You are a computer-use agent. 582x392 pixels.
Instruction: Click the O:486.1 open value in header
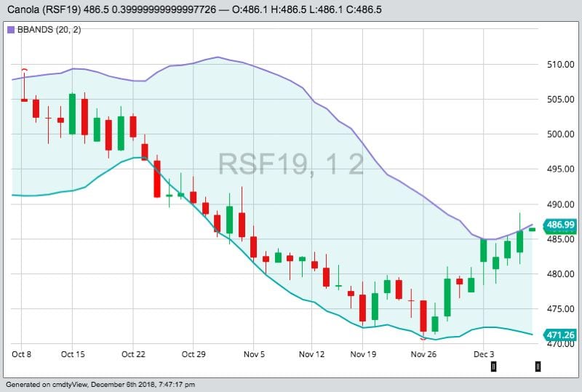[250, 9]
